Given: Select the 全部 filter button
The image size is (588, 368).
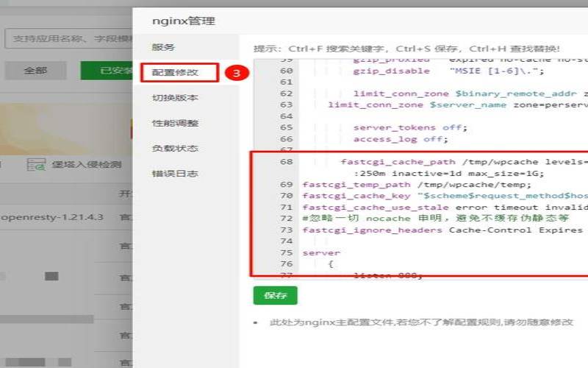Looking at the screenshot, I should coord(35,71).
